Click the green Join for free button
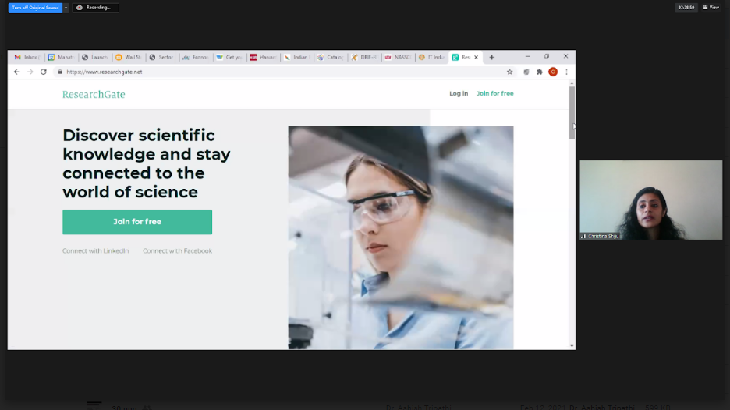The image size is (730, 410). pos(137,222)
